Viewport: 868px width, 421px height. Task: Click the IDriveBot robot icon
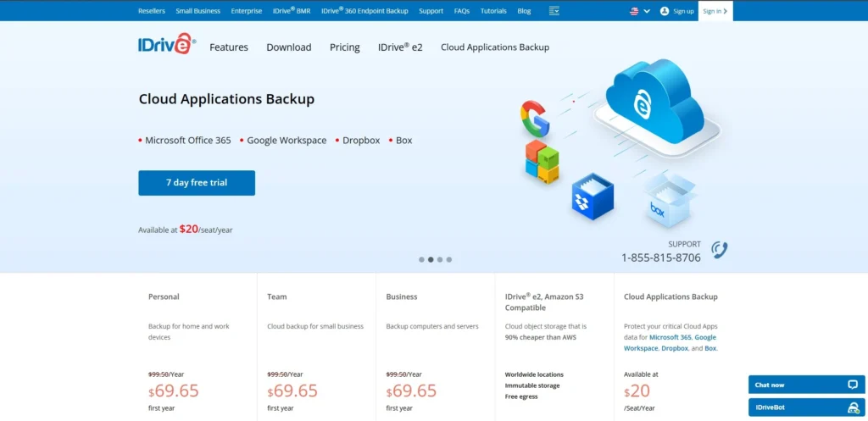853,407
